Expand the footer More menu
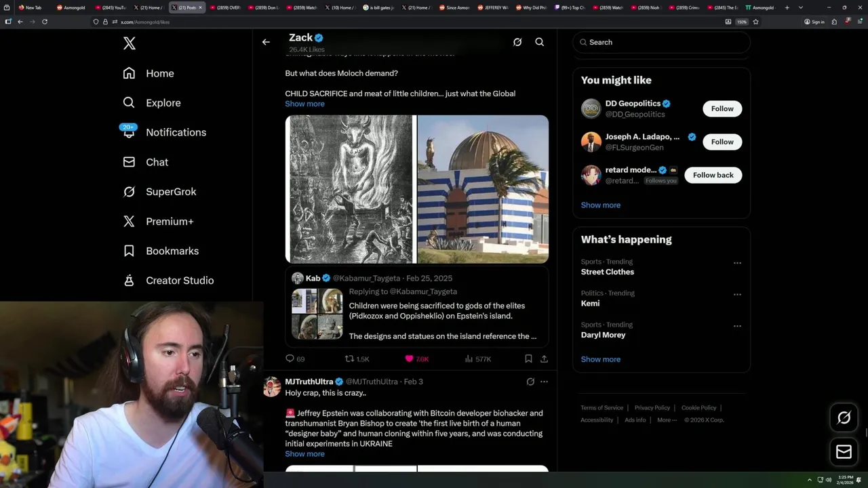The height and width of the screenshot is (488, 868). (x=666, y=420)
